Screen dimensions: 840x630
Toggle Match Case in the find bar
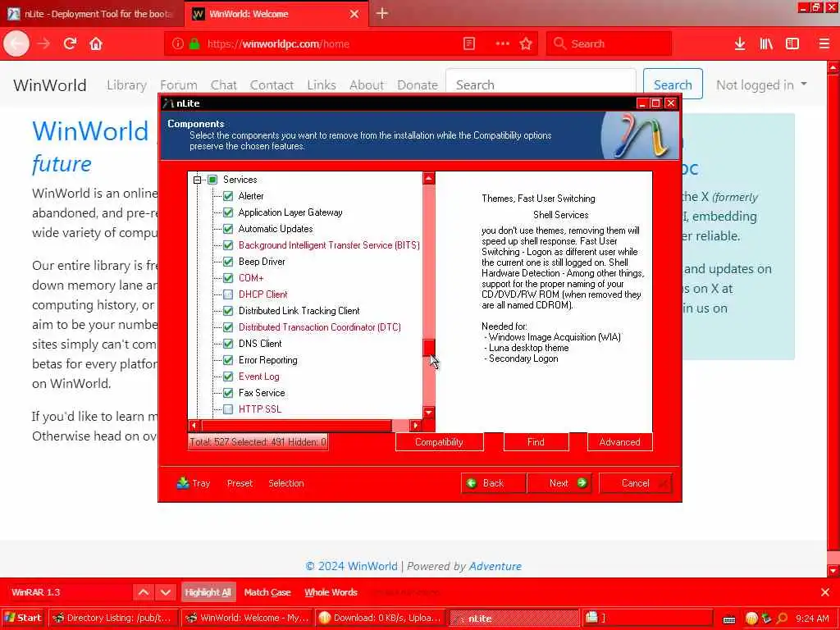(267, 592)
